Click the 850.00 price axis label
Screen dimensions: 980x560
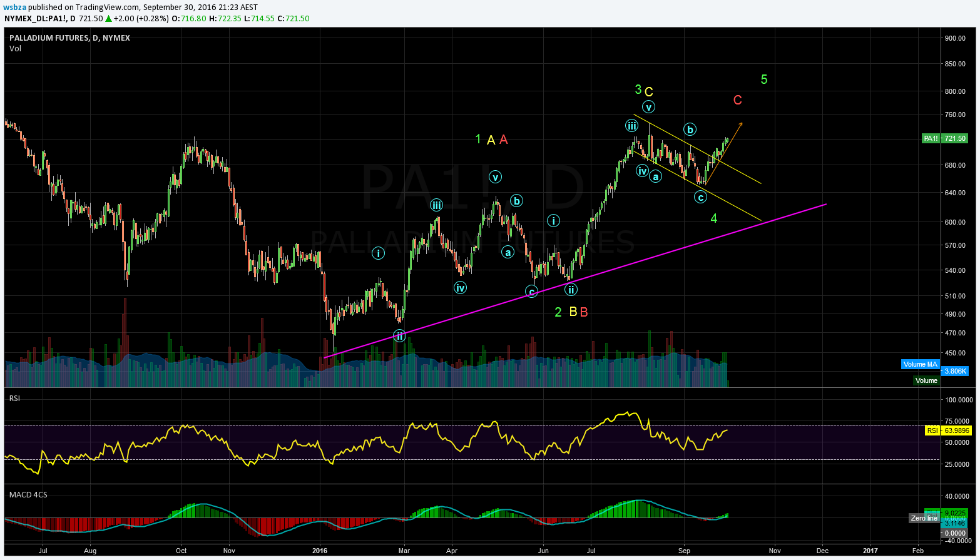coord(955,64)
